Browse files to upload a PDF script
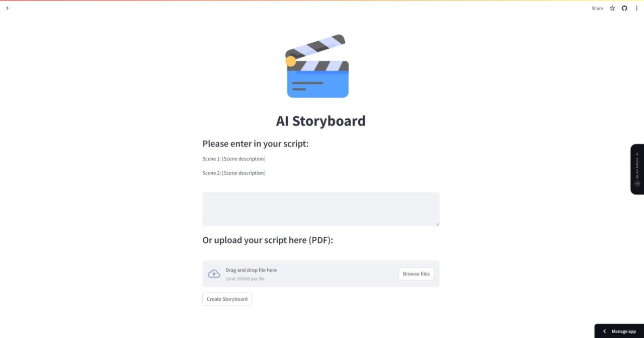Viewport: 644px width, 338px height. (x=416, y=274)
